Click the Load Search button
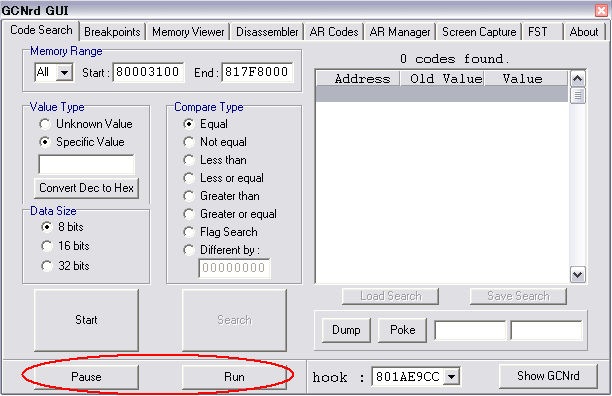Viewport: 612px width, 396px height. [390, 296]
